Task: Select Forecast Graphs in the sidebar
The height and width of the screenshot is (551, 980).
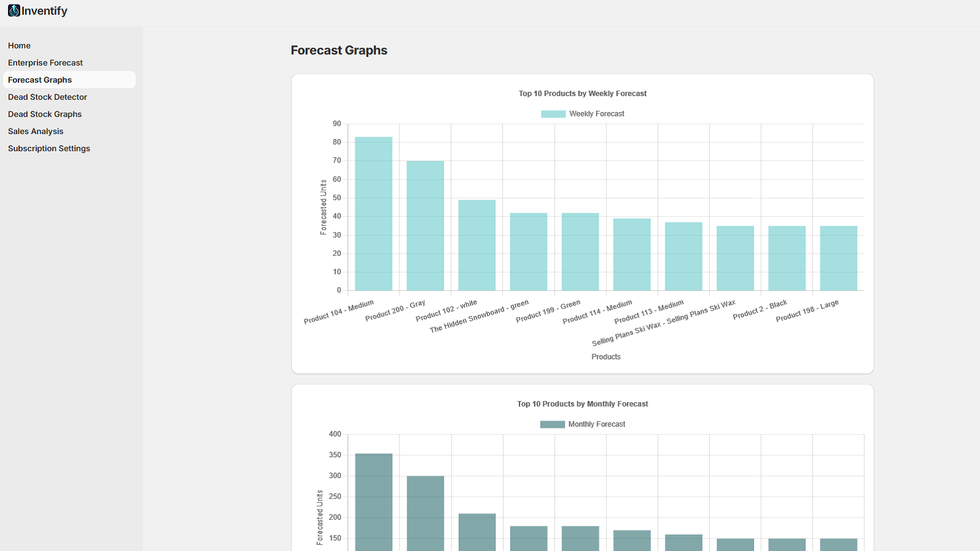Action: pyautogui.click(x=40, y=80)
